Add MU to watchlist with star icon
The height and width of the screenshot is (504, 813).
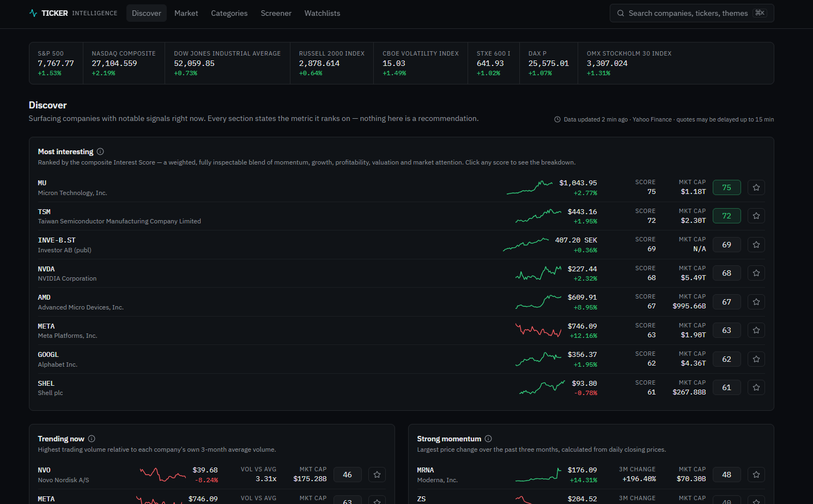756,187
